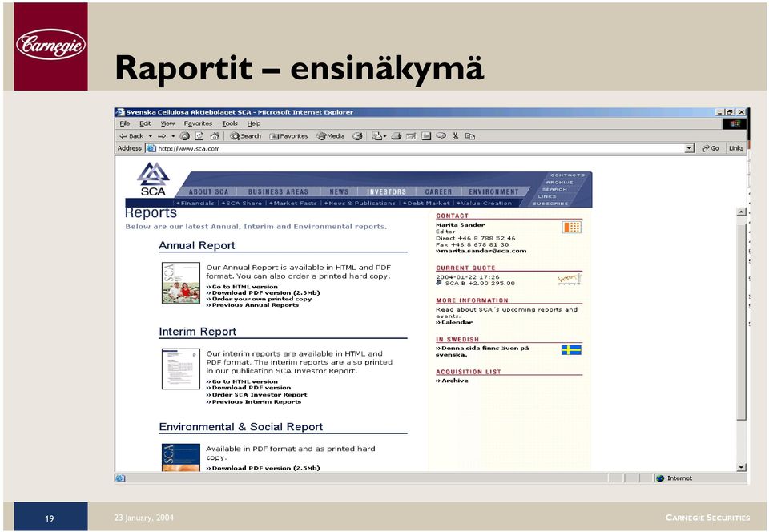Open Previous Interim Reports link
The width and height of the screenshot is (769, 532).
coord(254,401)
